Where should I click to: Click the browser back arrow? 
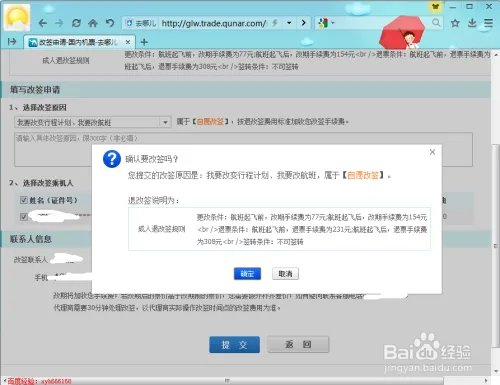coord(42,23)
